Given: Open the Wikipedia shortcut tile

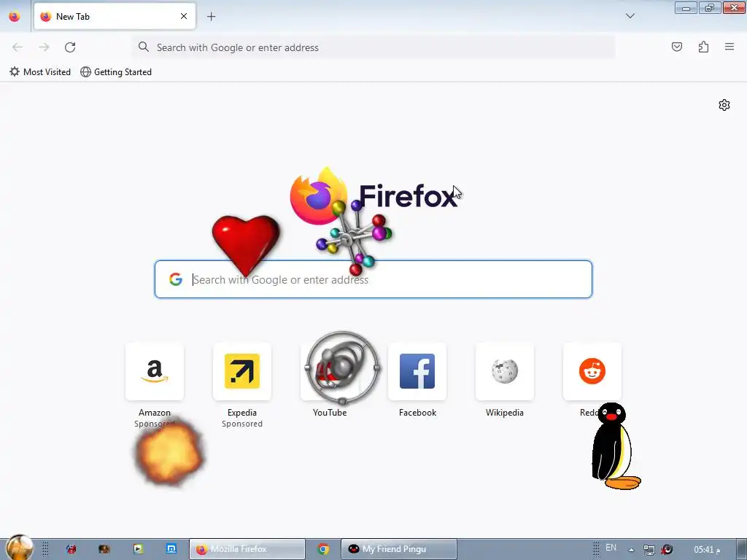Looking at the screenshot, I should point(505,371).
